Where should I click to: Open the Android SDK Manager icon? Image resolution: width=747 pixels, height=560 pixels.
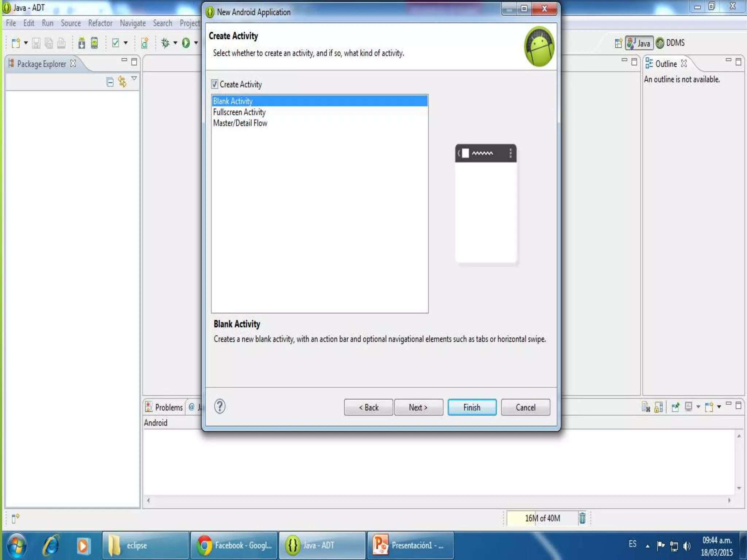tap(82, 43)
